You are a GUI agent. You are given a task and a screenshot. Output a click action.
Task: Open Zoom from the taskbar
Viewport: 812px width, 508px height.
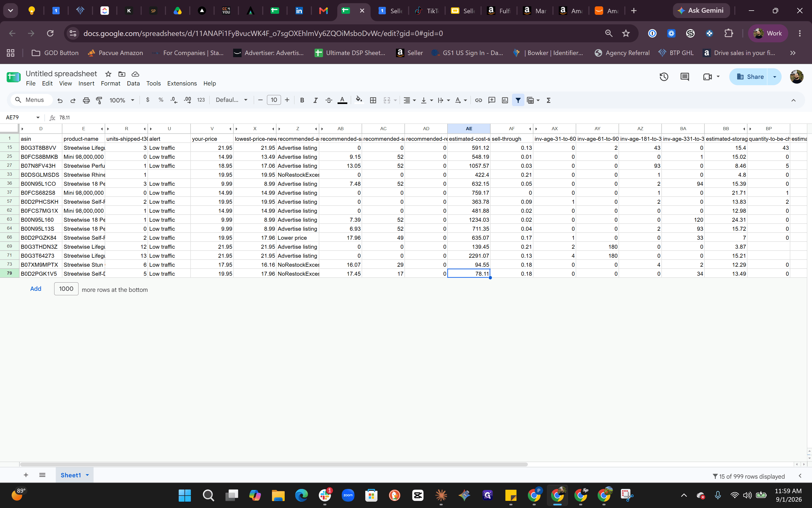tap(348, 495)
